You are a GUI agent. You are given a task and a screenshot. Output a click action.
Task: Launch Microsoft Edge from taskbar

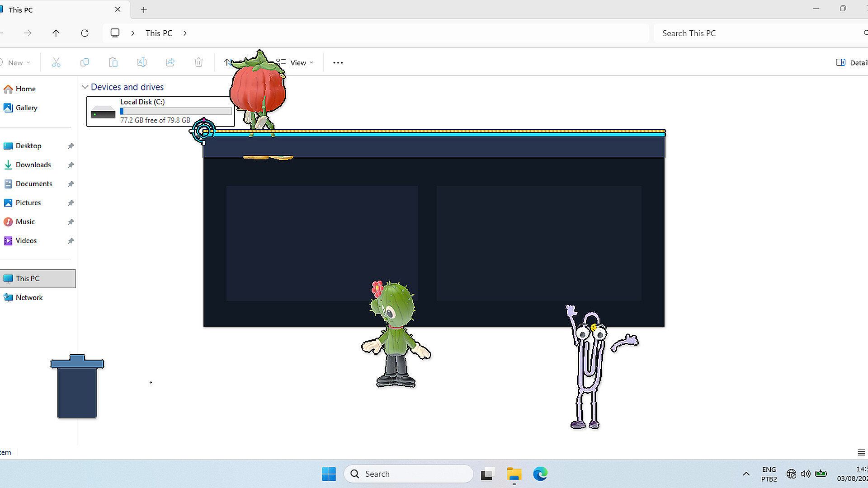click(x=540, y=474)
